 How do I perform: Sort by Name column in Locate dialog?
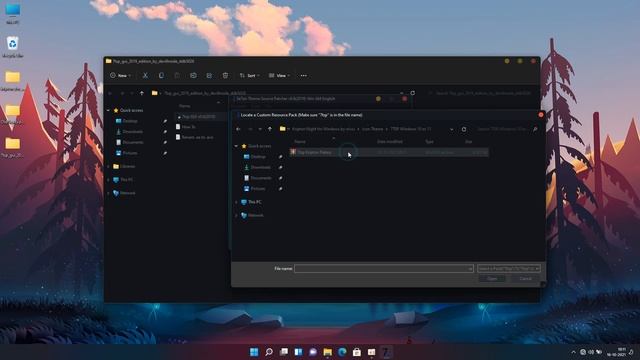[300, 142]
